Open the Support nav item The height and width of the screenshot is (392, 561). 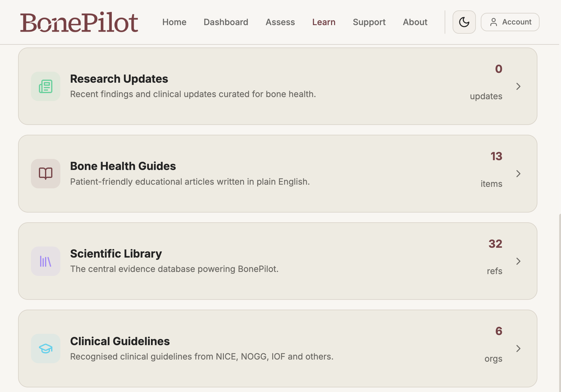coord(369,22)
